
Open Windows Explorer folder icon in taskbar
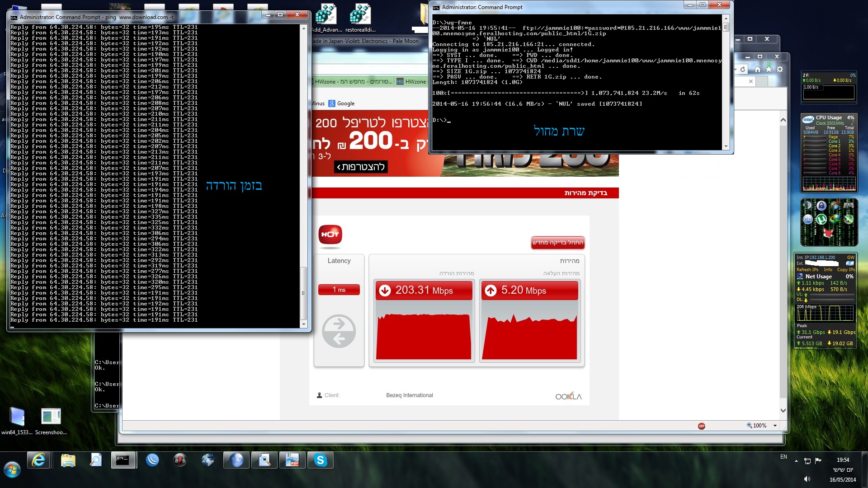pos(68,460)
